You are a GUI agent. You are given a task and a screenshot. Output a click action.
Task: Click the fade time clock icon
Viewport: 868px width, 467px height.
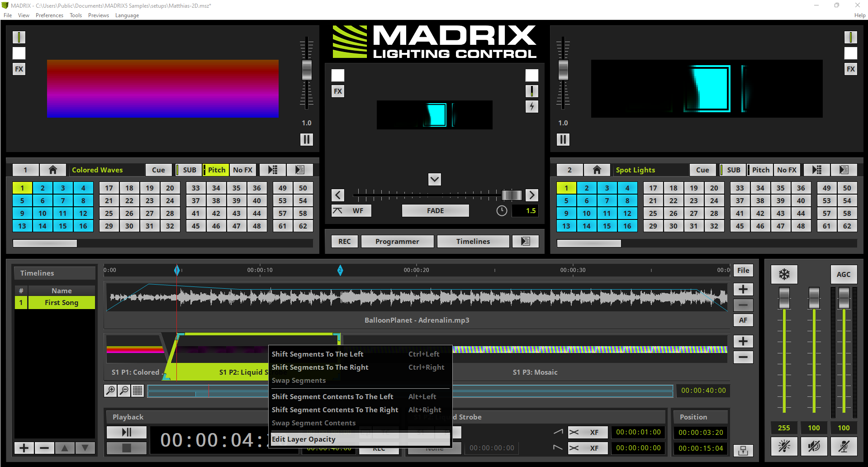502,211
